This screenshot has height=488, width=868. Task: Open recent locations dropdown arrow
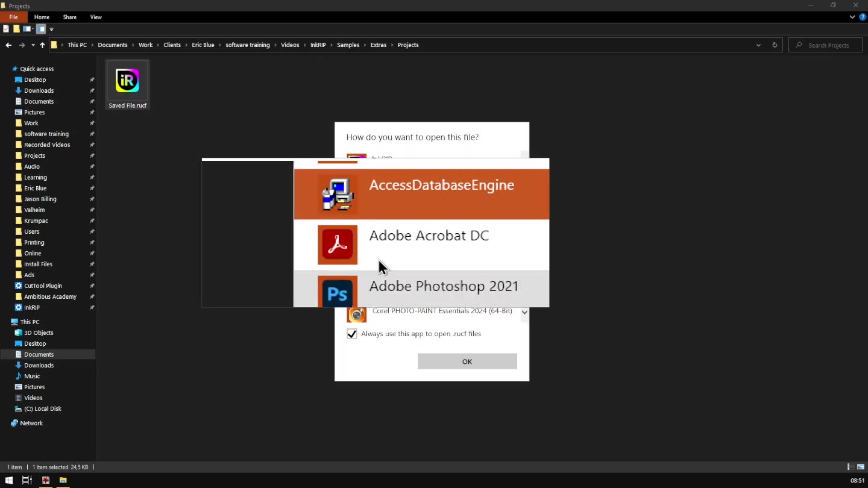point(33,45)
